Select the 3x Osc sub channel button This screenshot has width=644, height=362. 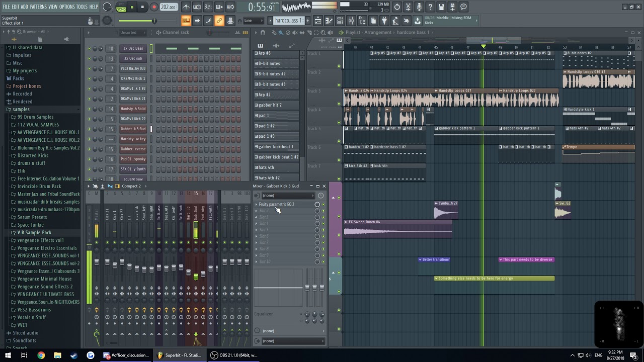pyautogui.click(x=133, y=59)
